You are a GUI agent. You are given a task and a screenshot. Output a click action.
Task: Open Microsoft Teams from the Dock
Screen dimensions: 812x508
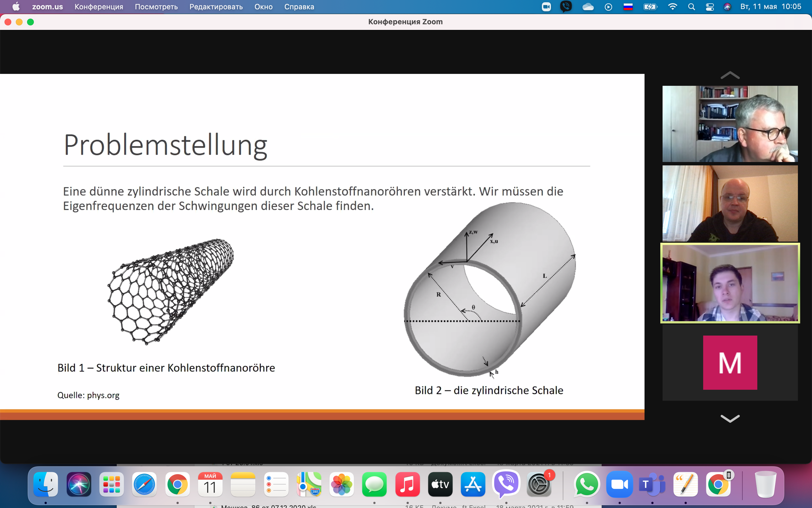[x=652, y=484]
